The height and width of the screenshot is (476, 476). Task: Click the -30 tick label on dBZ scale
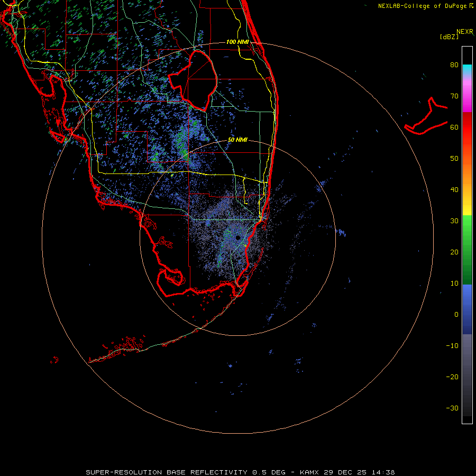tap(452, 408)
